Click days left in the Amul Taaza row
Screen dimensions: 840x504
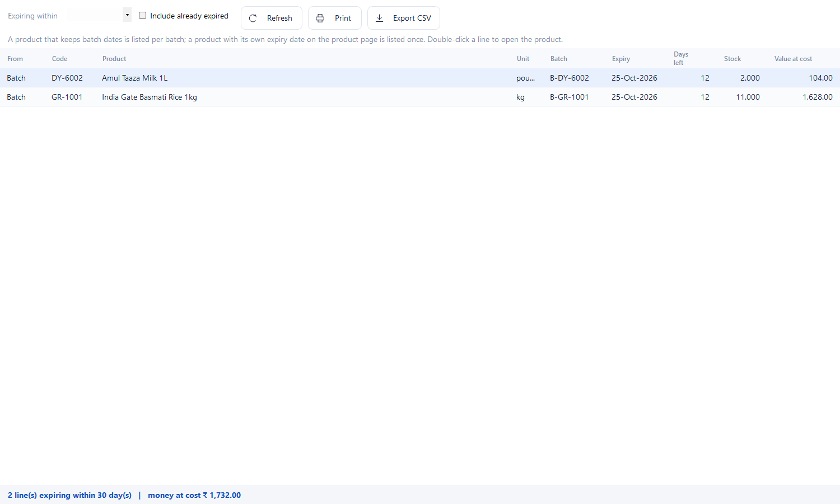pyautogui.click(x=705, y=78)
